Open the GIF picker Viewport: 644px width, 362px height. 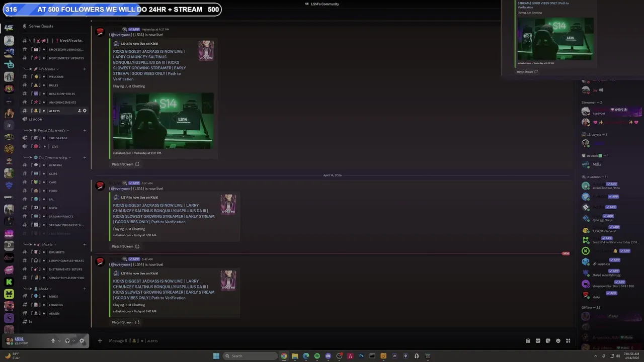[538, 341]
